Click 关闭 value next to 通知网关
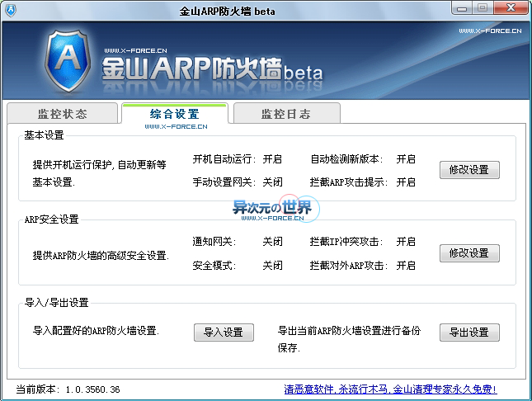 pos(272,242)
